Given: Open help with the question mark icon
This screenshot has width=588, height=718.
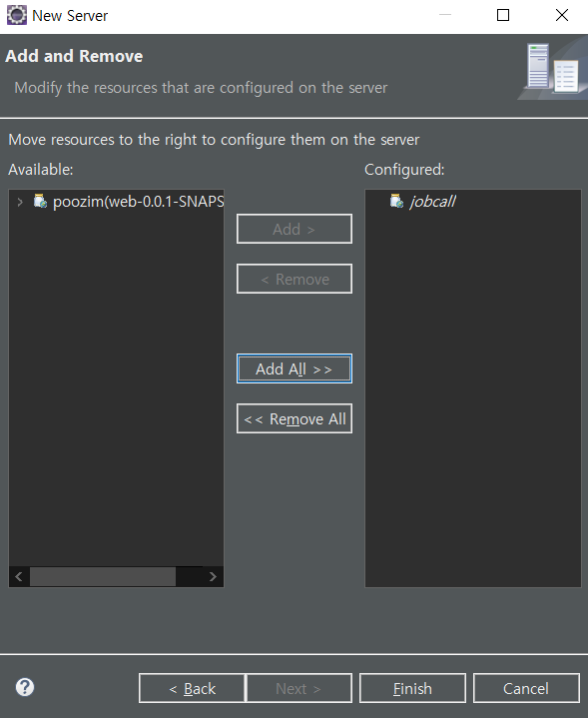Looking at the screenshot, I should tap(25, 687).
